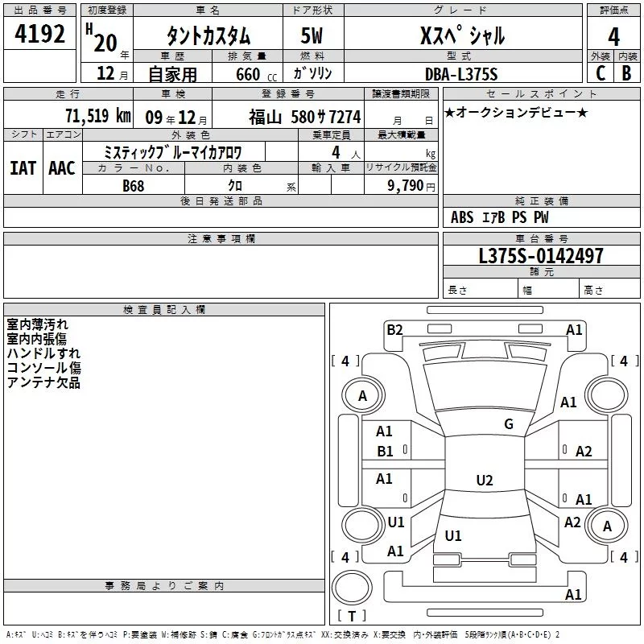Click 長さ dimension field
The height and width of the screenshot is (644, 644).
481,290
